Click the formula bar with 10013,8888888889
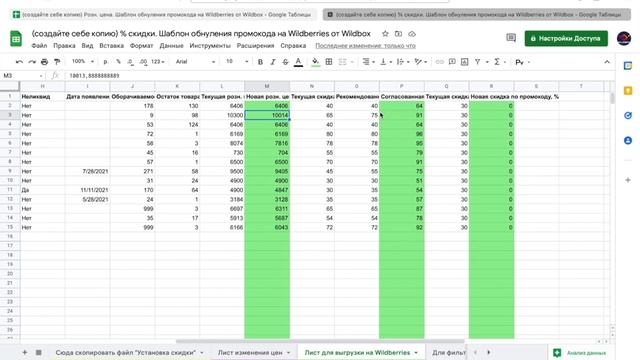Viewport: 640px width, 360px height. tap(339, 76)
